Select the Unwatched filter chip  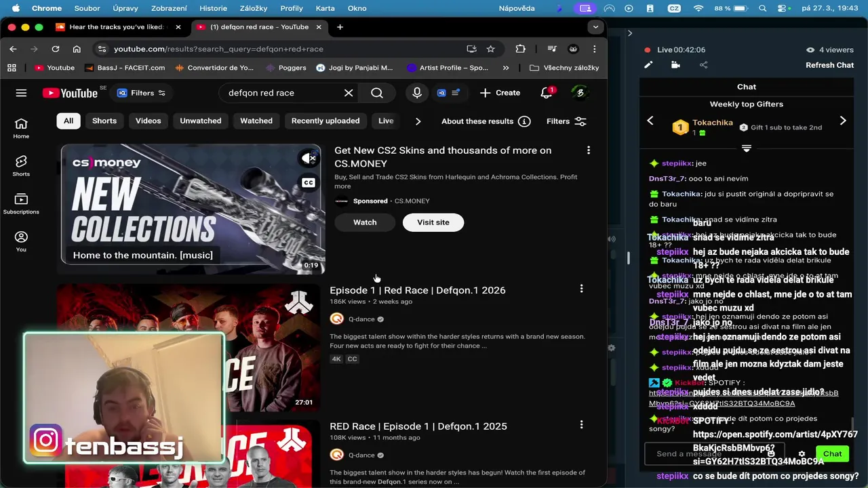(x=201, y=121)
